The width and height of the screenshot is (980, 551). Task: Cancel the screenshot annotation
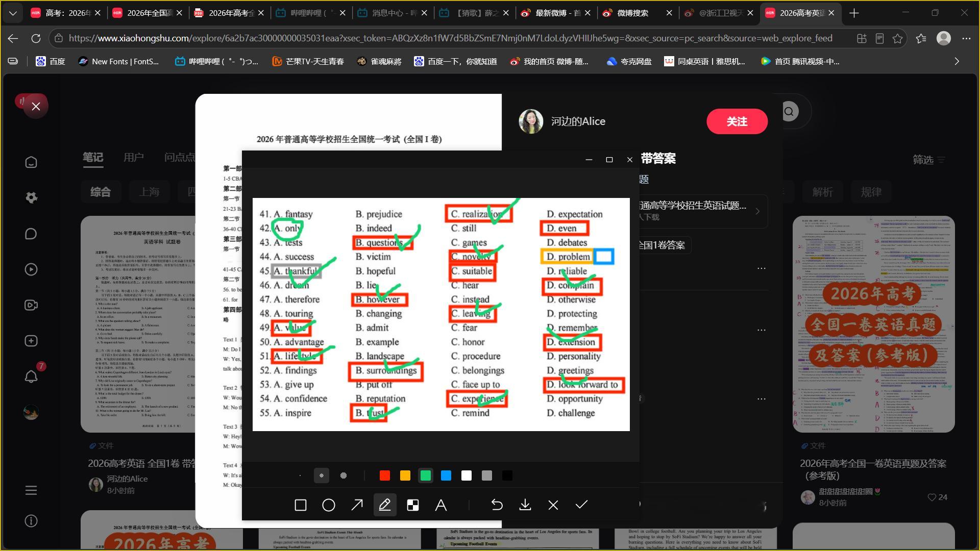(x=553, y=505)
